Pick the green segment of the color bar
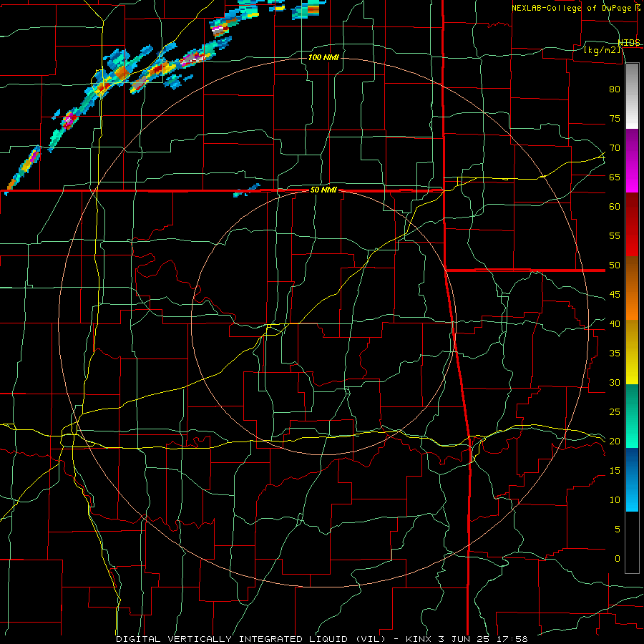This screenshot has width=644, height=644. pyautogui.click(x=632, y=416)
